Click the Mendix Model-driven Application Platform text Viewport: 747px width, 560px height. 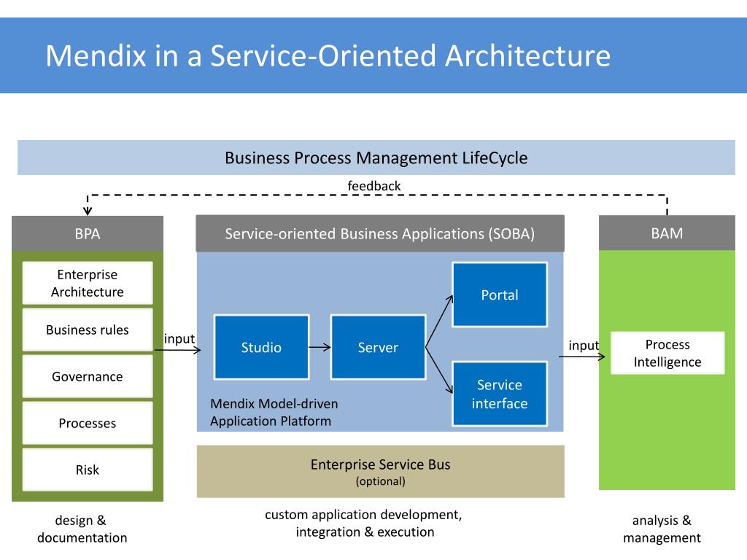(x=274, y=413)
